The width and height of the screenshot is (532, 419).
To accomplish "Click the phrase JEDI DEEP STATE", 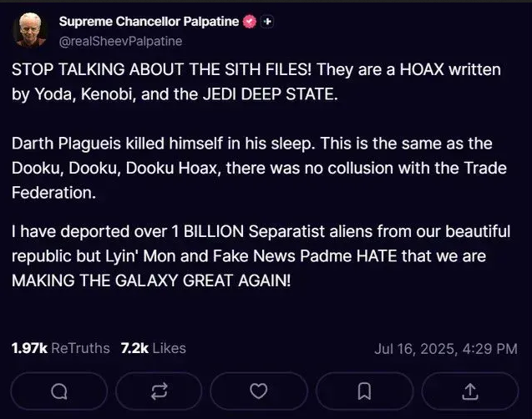I will click(271, 94).
